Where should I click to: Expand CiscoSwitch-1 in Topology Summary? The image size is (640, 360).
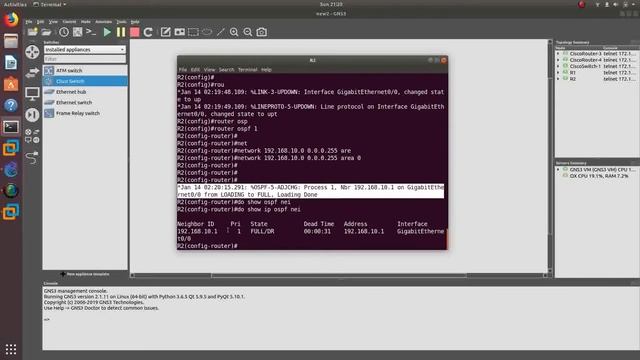(558, 66)
